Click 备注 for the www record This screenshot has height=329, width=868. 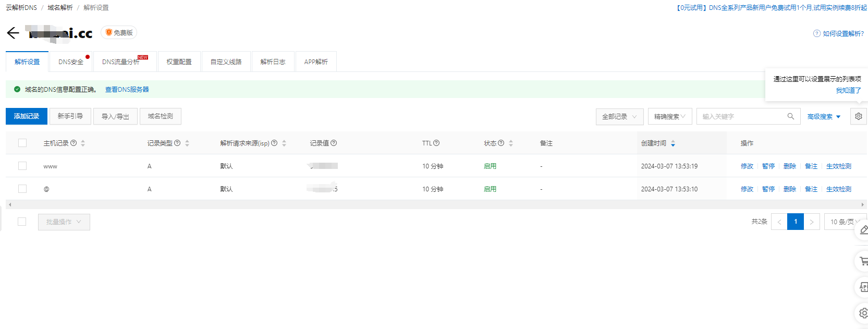811,166
